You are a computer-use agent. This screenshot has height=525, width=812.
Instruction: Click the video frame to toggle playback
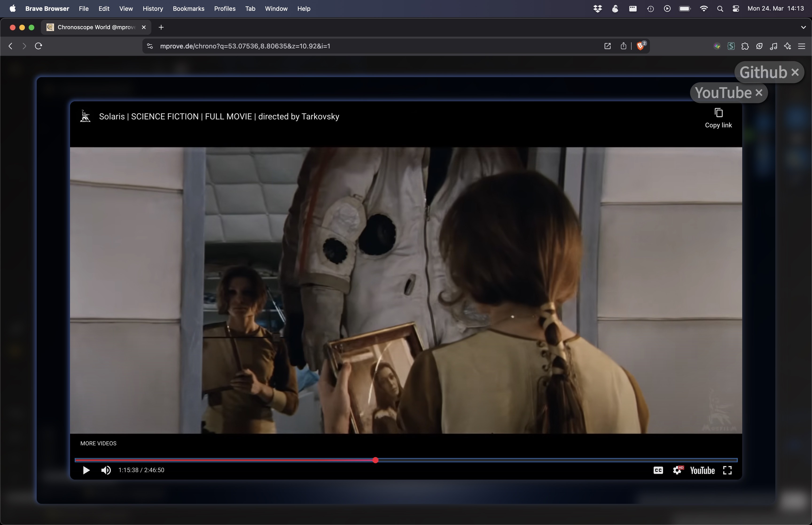point(406,290)
